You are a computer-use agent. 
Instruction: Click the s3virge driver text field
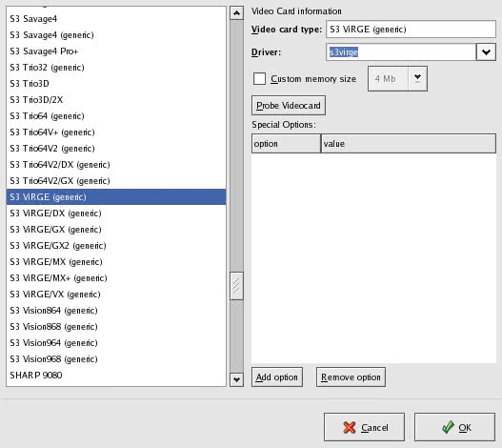coord(401,51)
